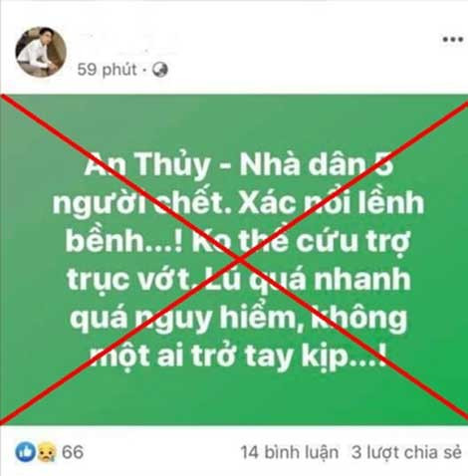Open the reaction count 66 list
This screenshot has height=476, width=468.
pos(73,452)
